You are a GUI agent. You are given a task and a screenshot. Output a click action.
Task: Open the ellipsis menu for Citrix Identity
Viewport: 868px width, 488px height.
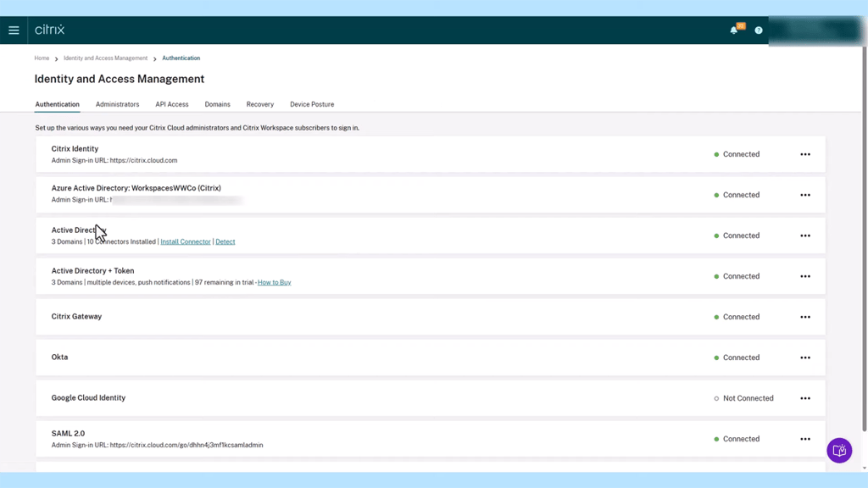[x=804, y=154]
